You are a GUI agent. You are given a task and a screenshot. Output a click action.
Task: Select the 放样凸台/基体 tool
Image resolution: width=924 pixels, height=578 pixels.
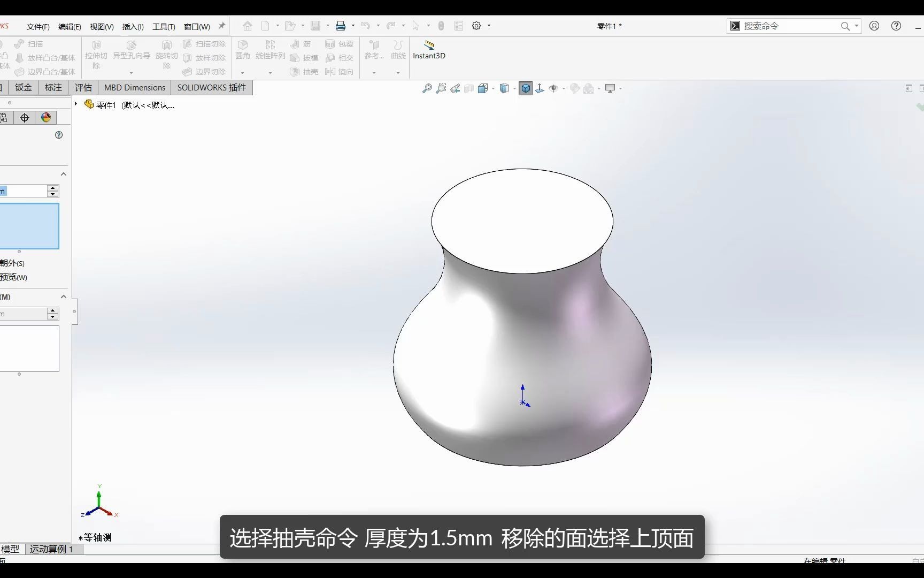(45, 57)
